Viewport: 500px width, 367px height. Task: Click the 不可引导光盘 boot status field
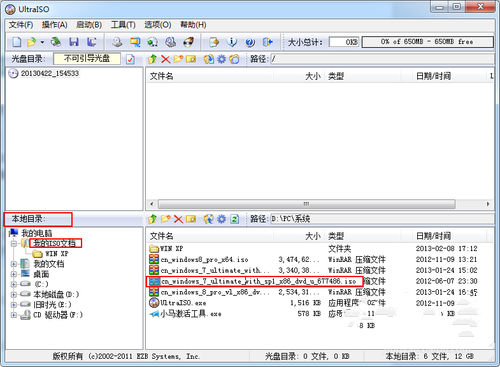coord(87,59)
